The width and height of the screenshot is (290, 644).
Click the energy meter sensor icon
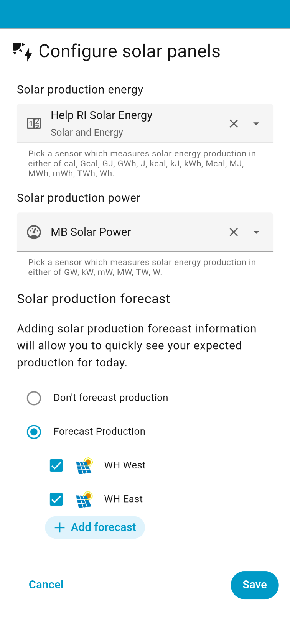(x=34, y=123)
